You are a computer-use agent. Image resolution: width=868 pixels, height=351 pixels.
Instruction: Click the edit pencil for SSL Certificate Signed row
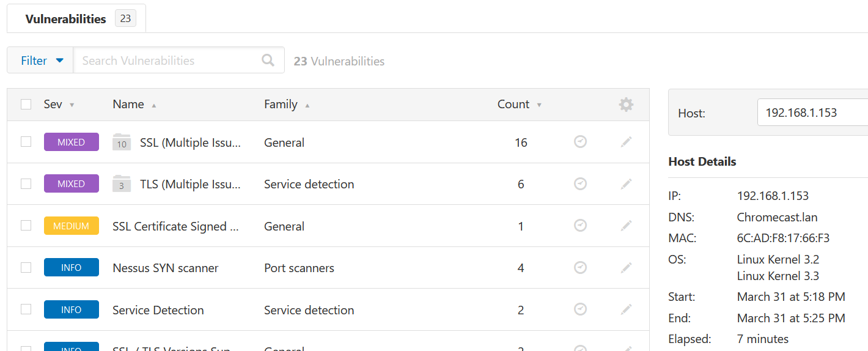(626, 226)
